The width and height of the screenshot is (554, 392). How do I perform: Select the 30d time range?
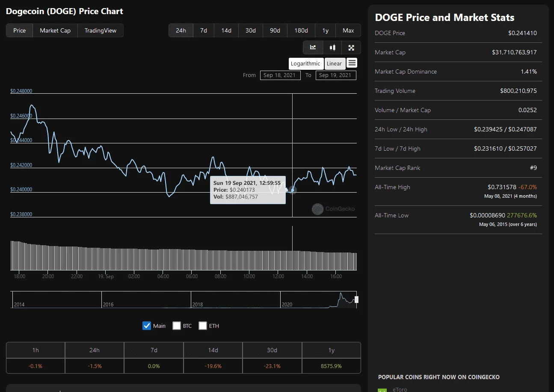(251, 30)
